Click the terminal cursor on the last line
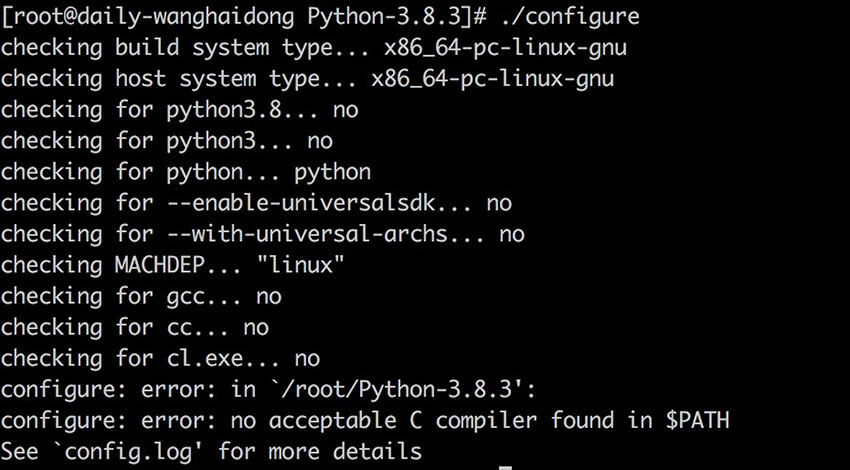This screenshot has width=850, height=470. (506, 466)
